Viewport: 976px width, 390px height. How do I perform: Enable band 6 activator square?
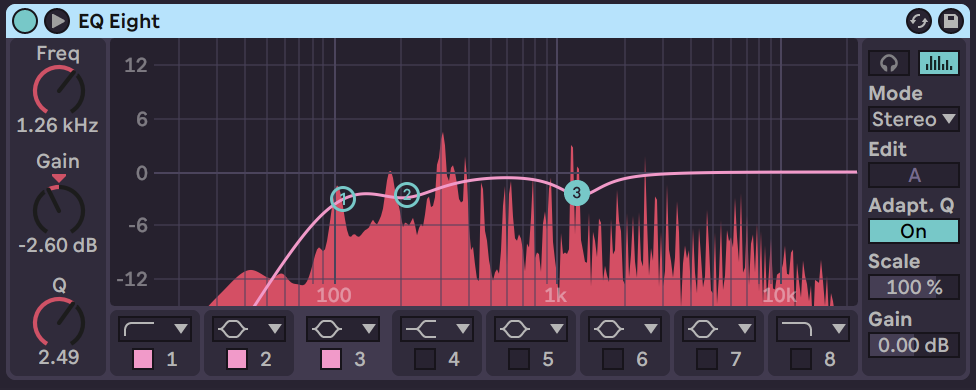coord(613,359)
